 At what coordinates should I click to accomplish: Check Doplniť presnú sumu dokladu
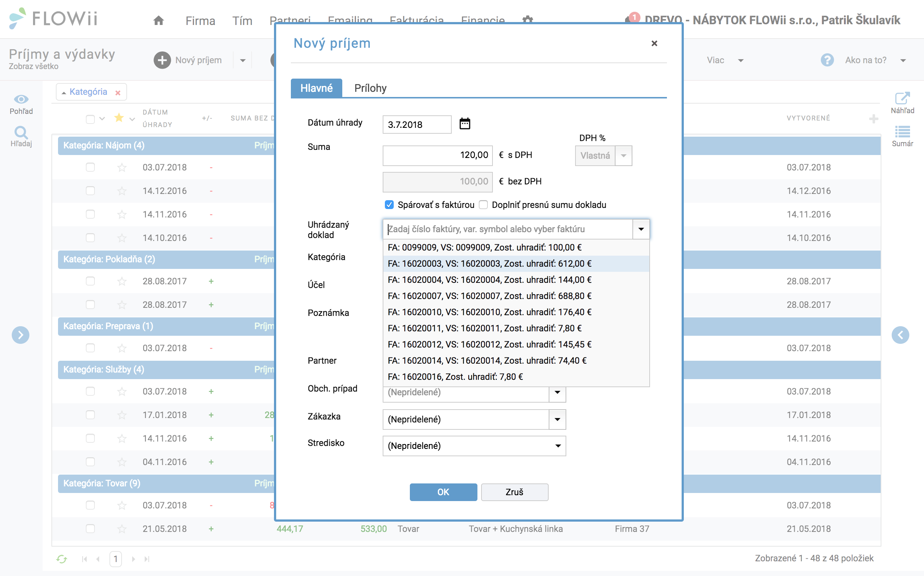(x=483, y=205)
